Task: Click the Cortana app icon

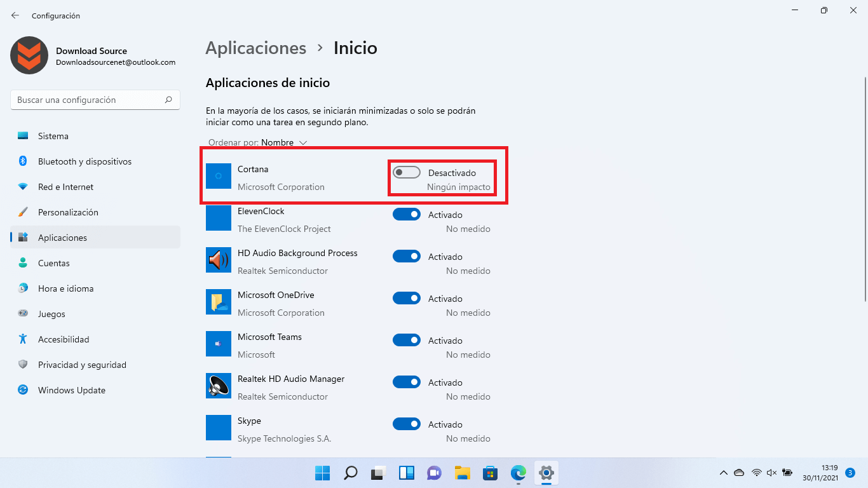Action: pos(219,176)
